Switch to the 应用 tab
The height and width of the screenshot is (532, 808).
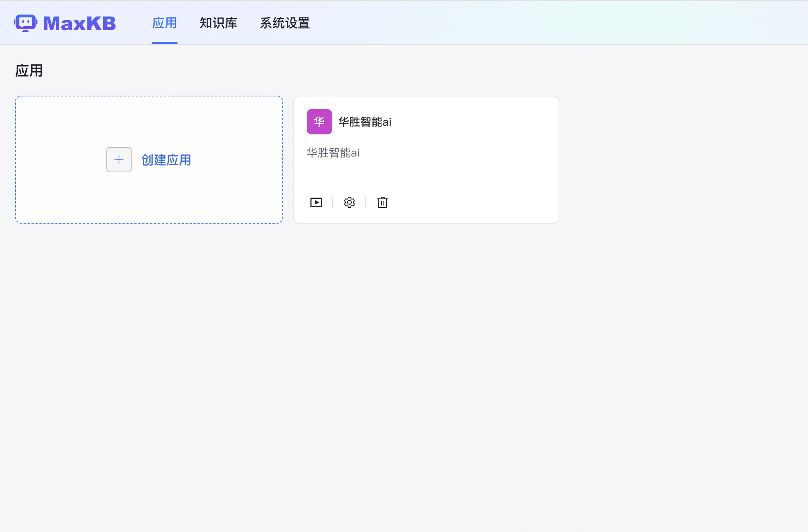click(164, 23)
